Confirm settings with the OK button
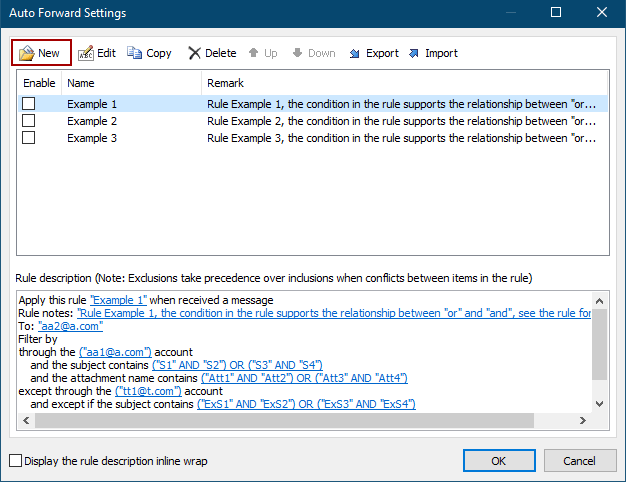 click(x=499, y=460)
